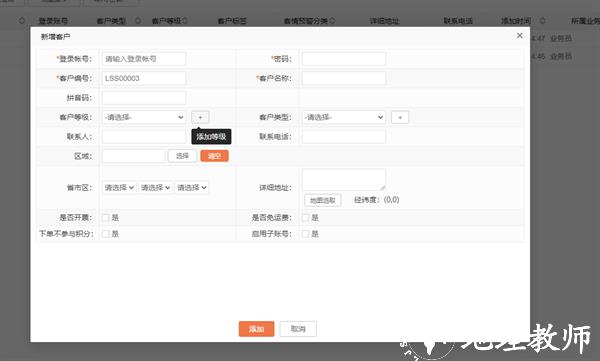The width and height of the screenshot is (600, 361).
Task: Tick the 启用子账号 checkbox
Action: pos(305,234)
